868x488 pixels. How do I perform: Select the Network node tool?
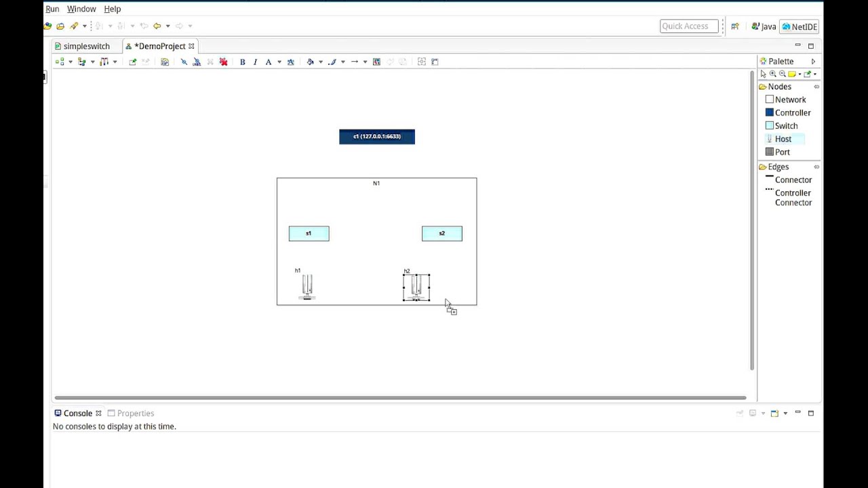785,100
